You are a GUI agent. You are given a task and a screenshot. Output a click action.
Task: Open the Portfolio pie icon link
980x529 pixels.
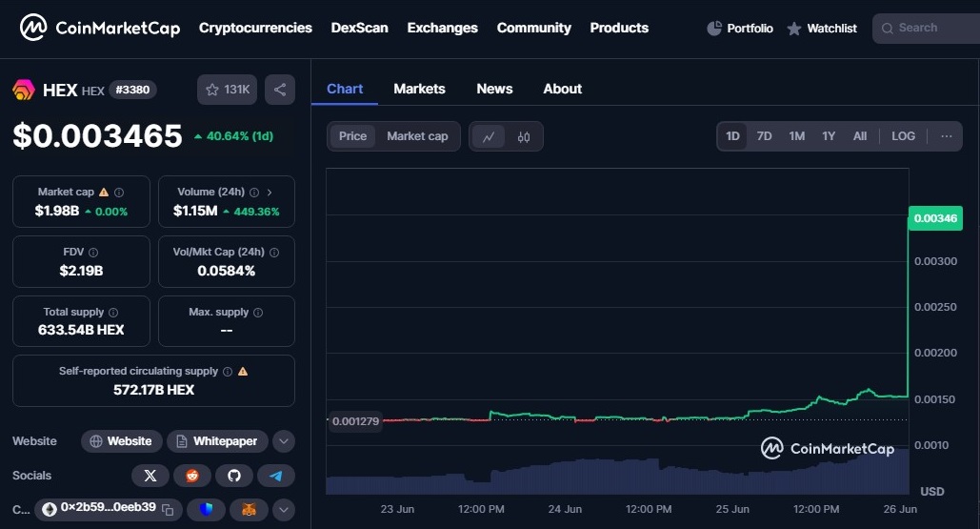pos(740,29)
